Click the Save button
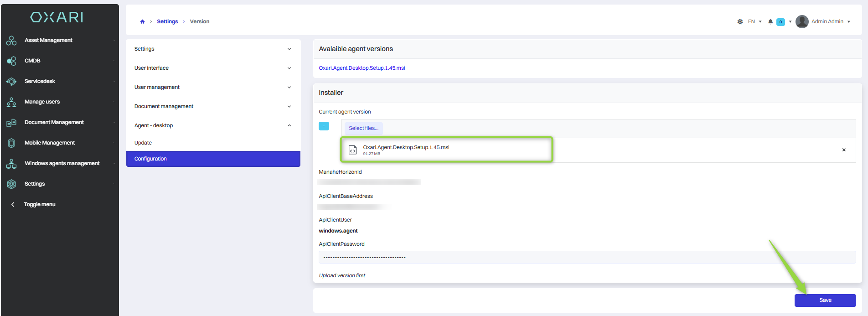The width and height of the screenshot is (868, 316). click(x=825, y=300)
